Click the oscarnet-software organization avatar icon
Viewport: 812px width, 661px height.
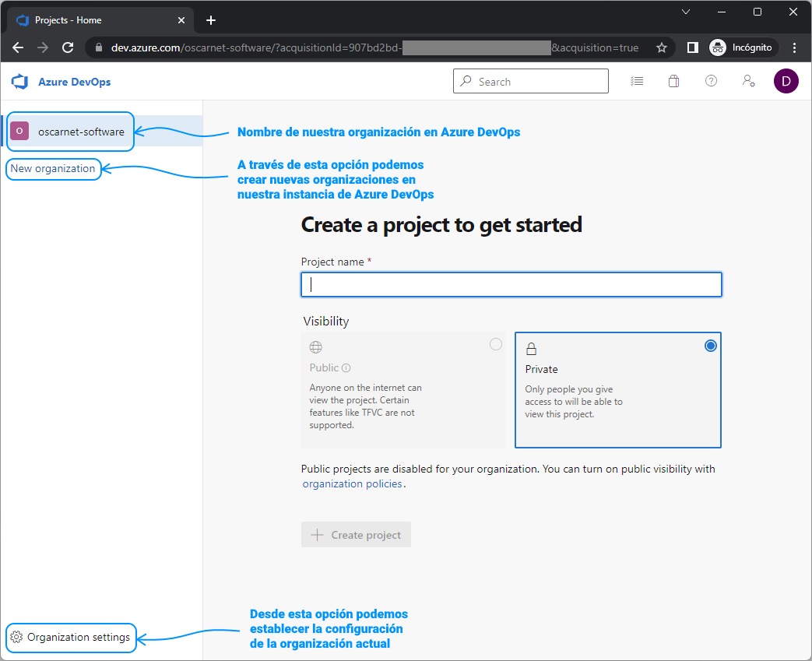(x=19, y=131)
